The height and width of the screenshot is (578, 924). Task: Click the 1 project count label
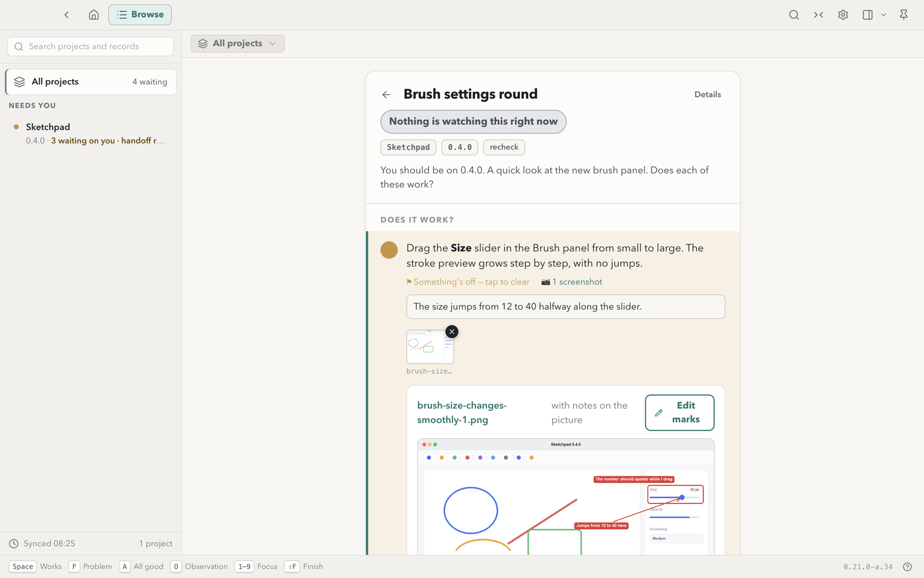tap(156, 544)
